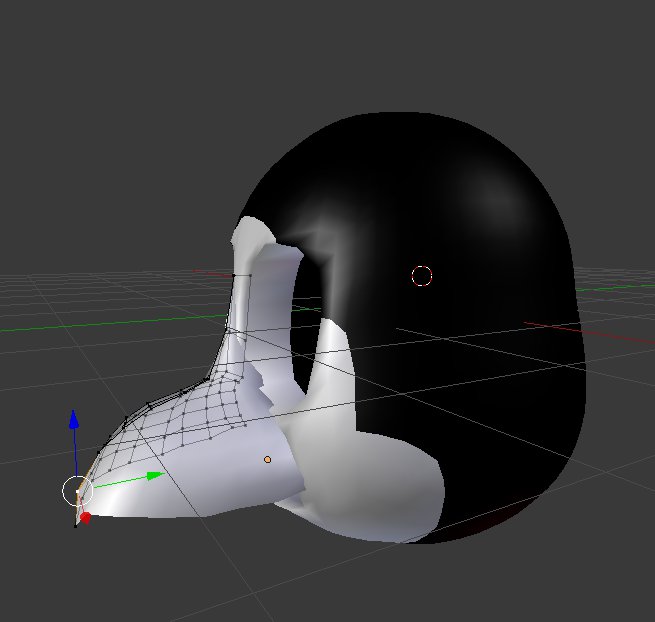The image size is (655, 622).
Task: Select the orange object origin dot
Action: pyautogui.click(x=267, y=460)
